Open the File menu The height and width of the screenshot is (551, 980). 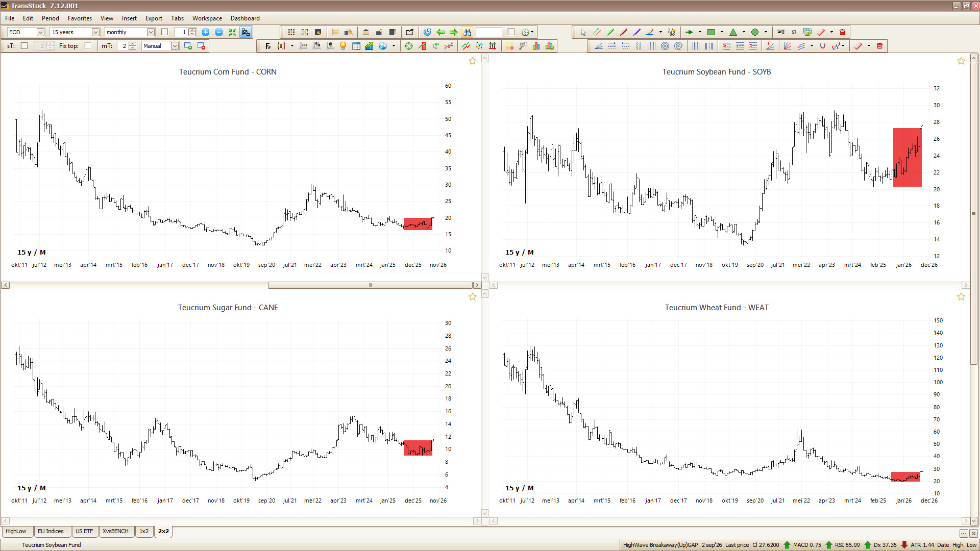pos(10,18)
